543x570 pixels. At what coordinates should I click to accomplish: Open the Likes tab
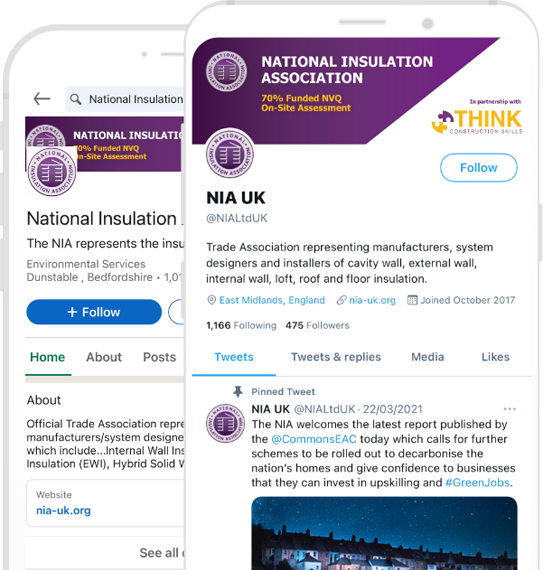(x=495, y=357)
